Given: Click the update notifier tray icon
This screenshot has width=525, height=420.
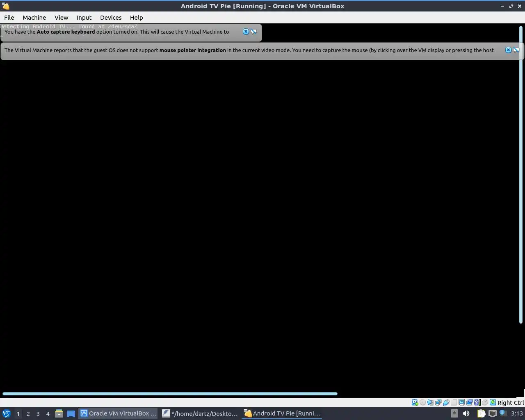Looking at the screenshot, I should click(502, 413).
